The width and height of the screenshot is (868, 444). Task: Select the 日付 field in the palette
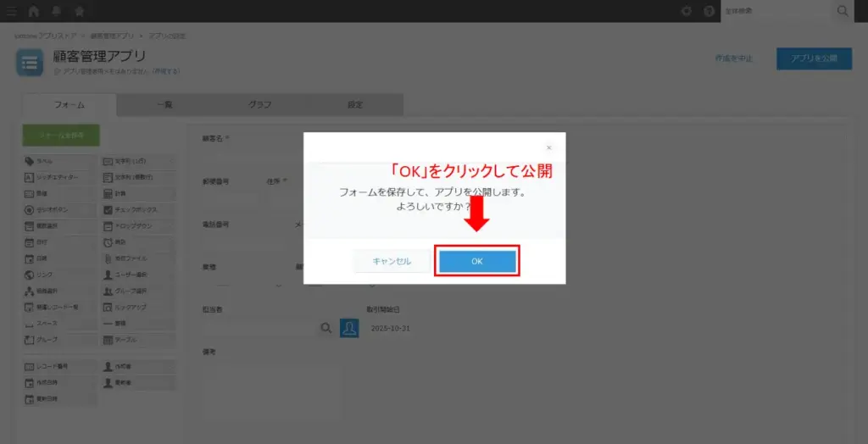point(60,242)
